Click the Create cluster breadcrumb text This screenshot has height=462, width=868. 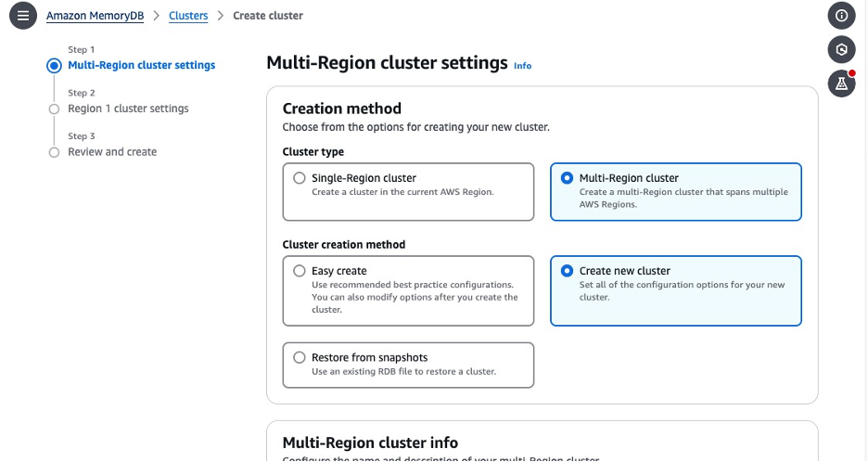coord(268,16)
